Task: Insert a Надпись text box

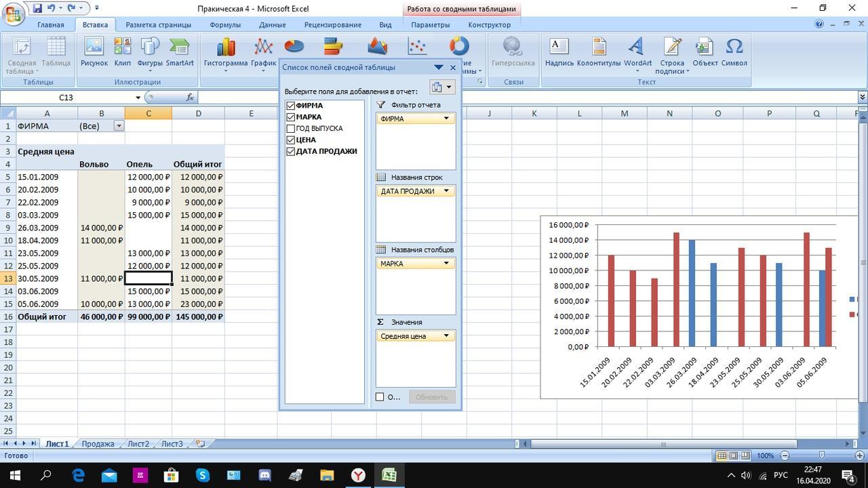Action: (559, 52)
